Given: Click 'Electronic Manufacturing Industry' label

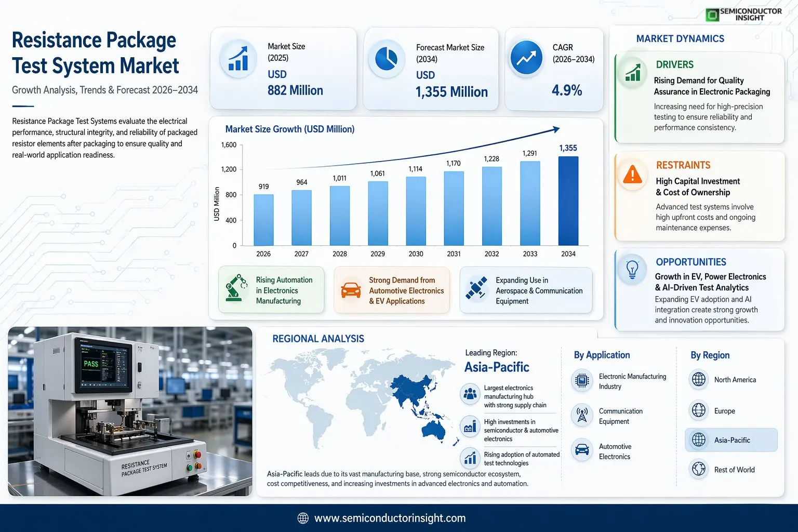Looking at the screenshot, I should (x=632, y=381).
